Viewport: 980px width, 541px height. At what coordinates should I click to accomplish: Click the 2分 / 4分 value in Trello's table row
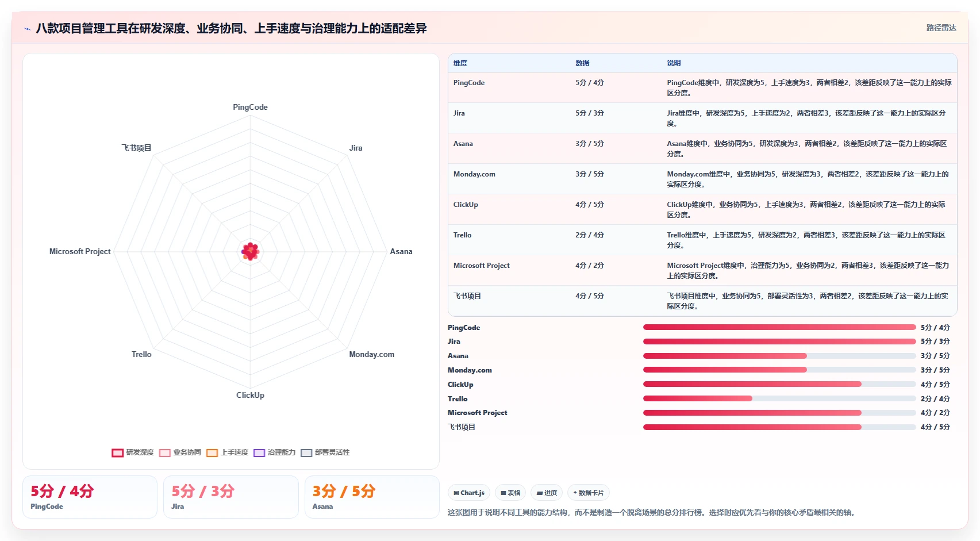tap(590, 235)
